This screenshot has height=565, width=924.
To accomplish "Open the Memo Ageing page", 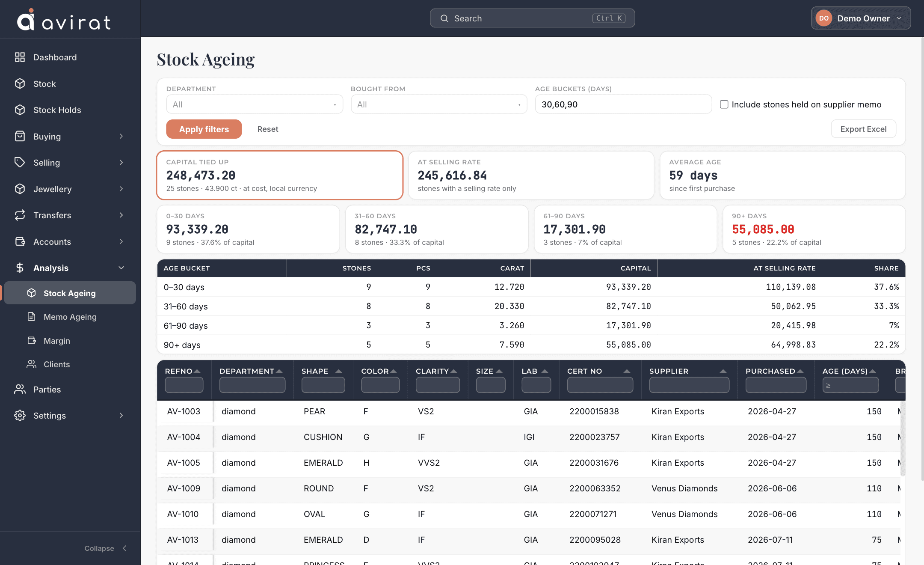I will pos(70,317).
